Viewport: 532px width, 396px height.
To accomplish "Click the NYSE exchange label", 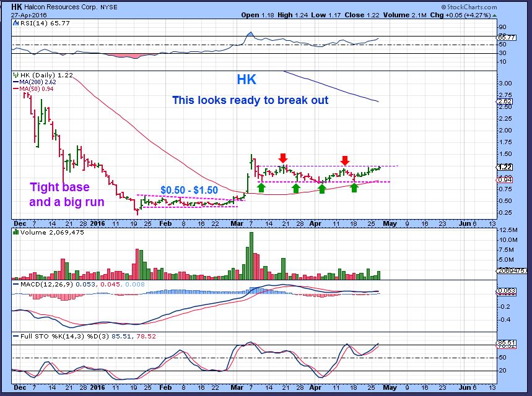I will (x=108, y=7).
